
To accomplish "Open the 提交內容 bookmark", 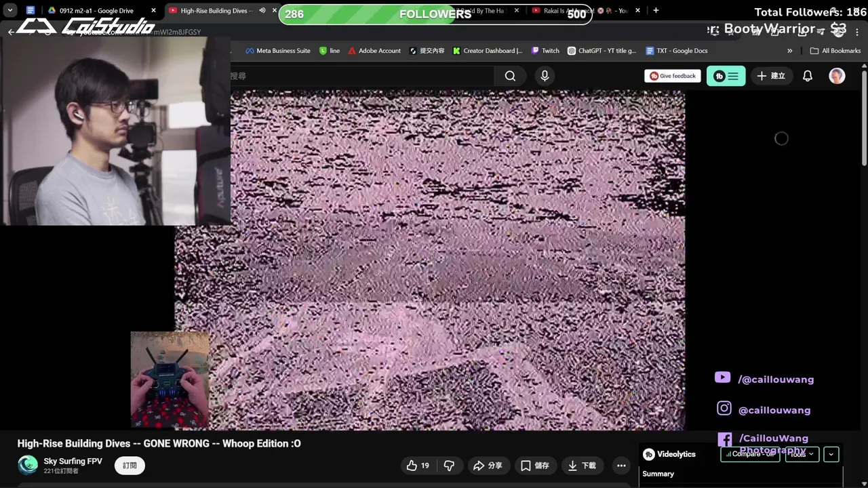I will [427, 51].
